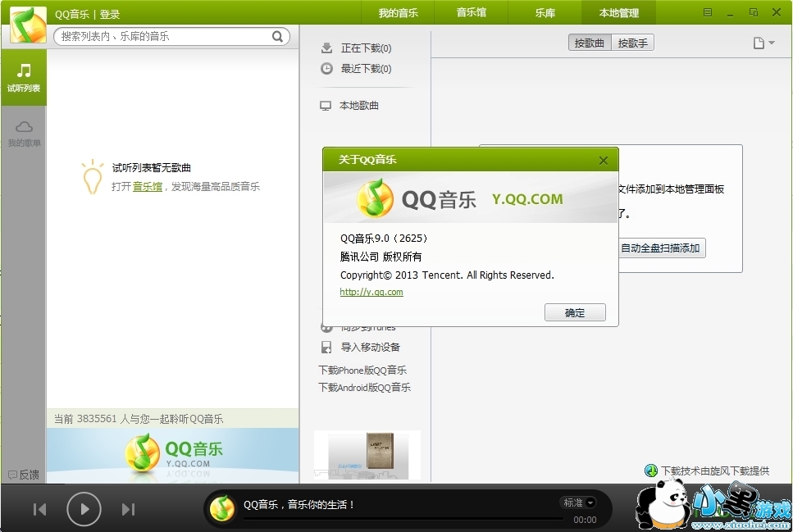The image size is (793, 532).
Task: Switch to 音乐馆 tab
Action: click(472, 12)
